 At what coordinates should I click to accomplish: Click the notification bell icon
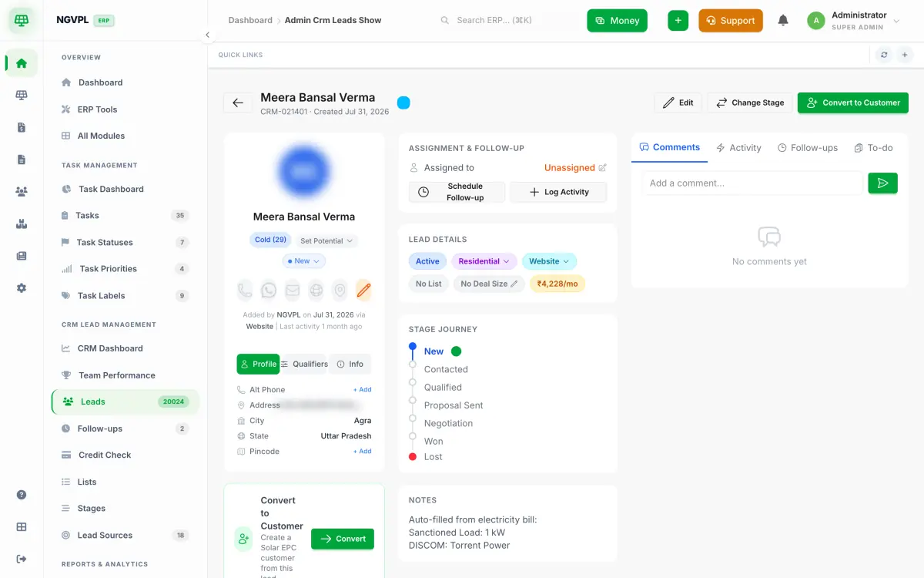tap(783, 21)
